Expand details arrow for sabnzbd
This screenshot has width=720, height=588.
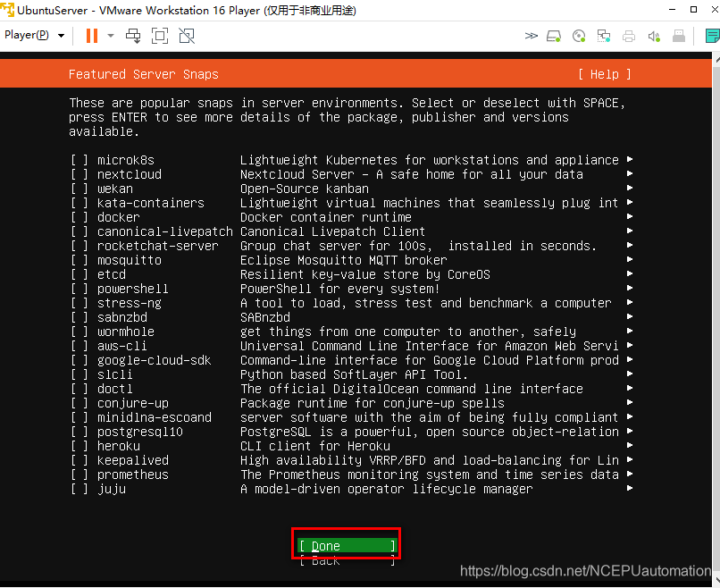[630, 316]
